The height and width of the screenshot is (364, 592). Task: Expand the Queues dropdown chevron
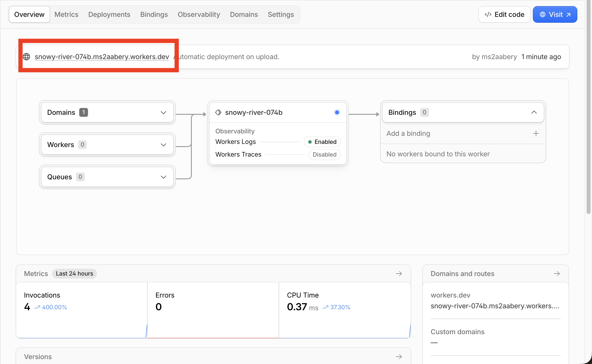tap(164, 177)
